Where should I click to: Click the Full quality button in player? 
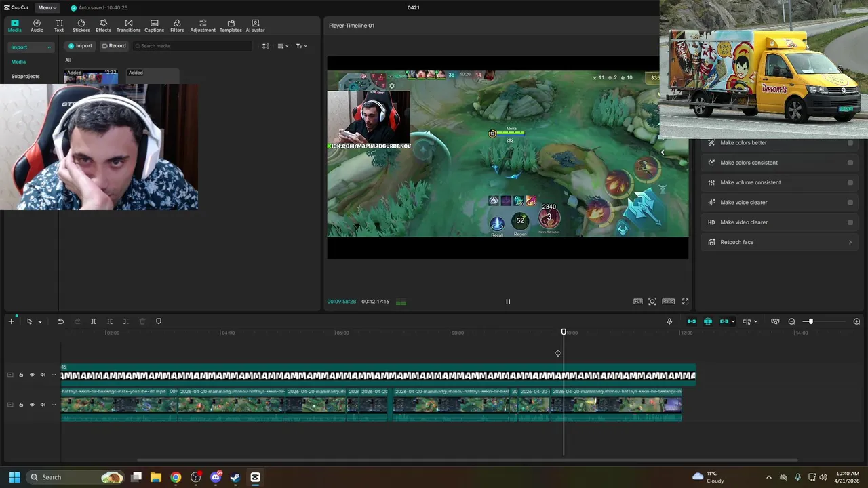click(x=638, y=301)
